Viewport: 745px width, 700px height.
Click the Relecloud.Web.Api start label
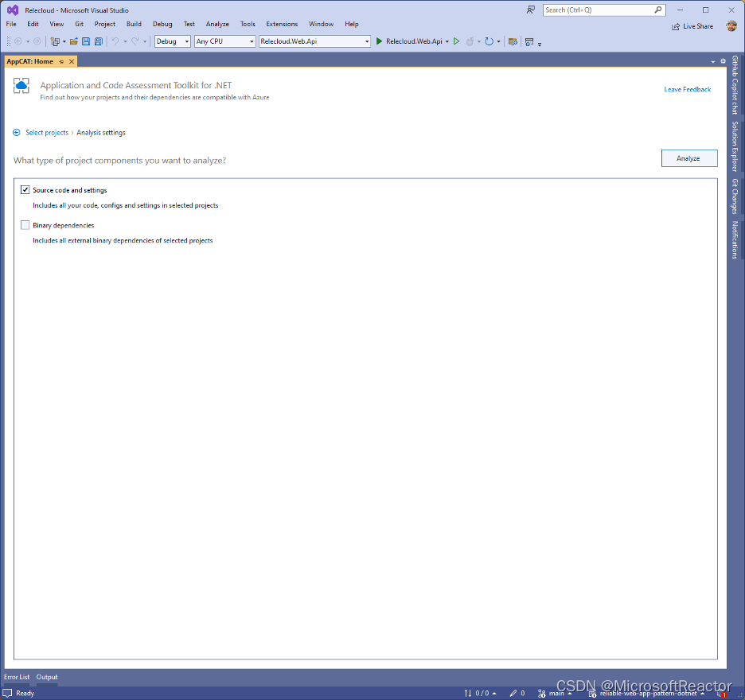pos(414,41)
